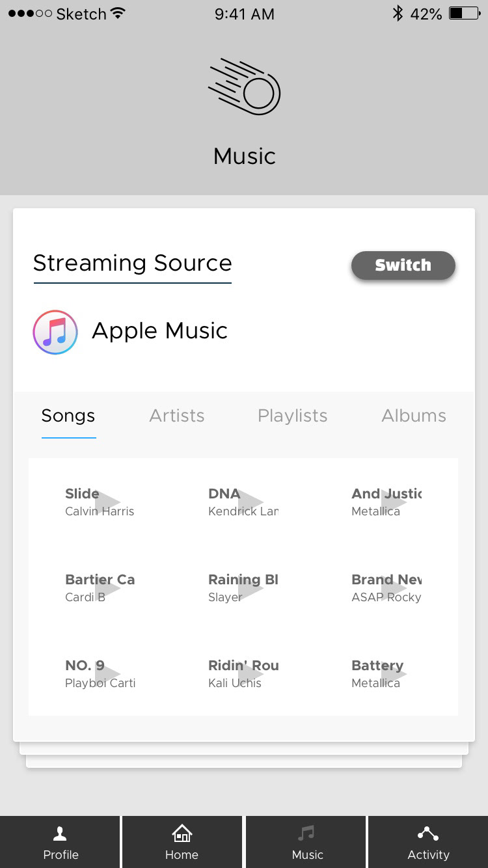Open the Activity bottom tab
Viewport: 488px width, 868px height.
pos(427,834)
